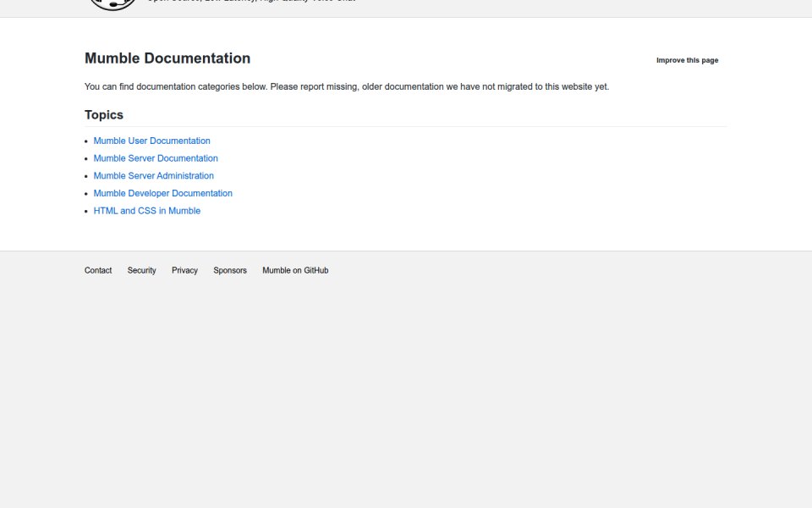Click the Mumble Documentation heading
Screen dimensions: 812x508
coord(167,58)
